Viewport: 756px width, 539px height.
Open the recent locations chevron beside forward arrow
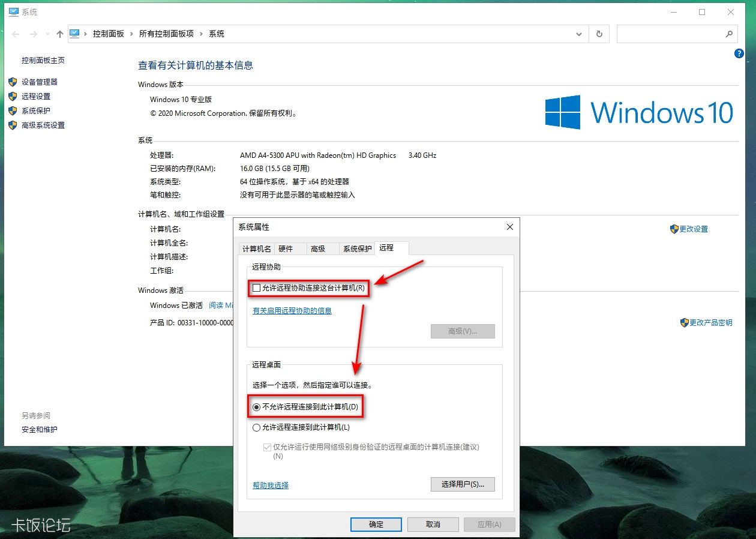pos(47,35)
